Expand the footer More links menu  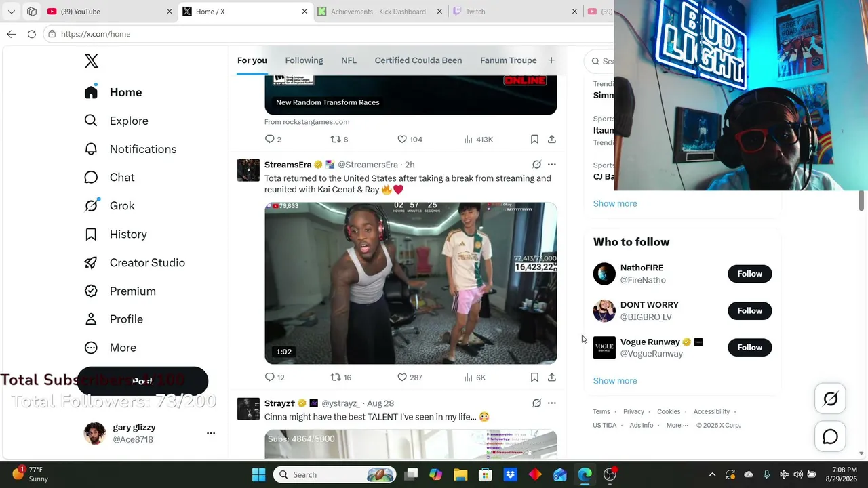pos(677,425)
